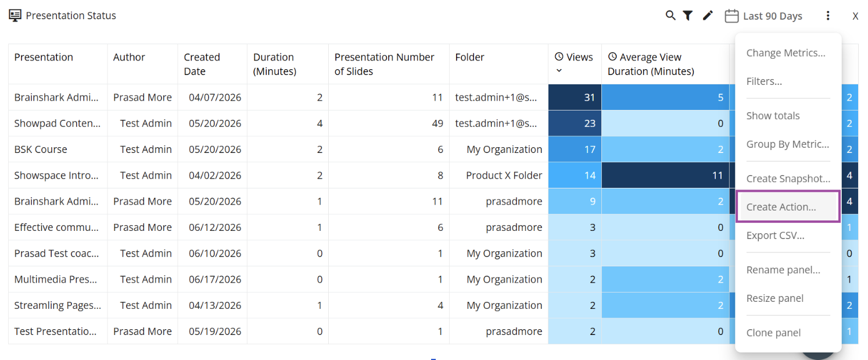Choose Clone panel from the menu
The width and height of the screenshot is (868, 360).
[773, 333]
